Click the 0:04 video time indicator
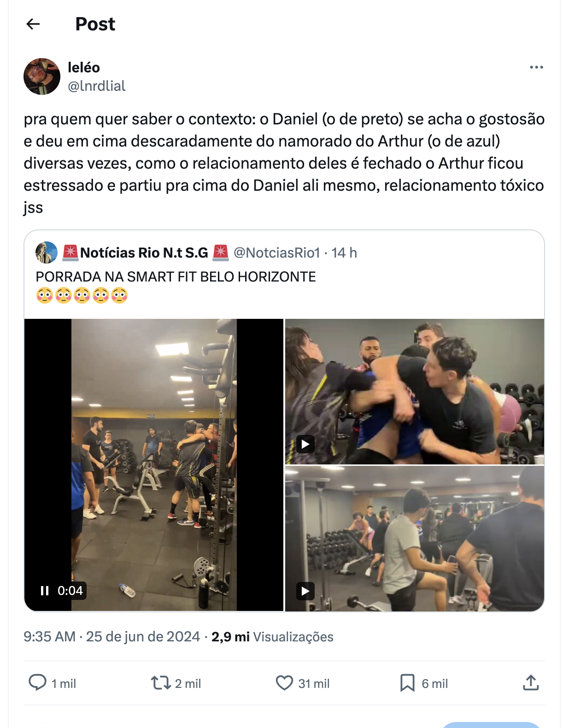 point(70,591)
